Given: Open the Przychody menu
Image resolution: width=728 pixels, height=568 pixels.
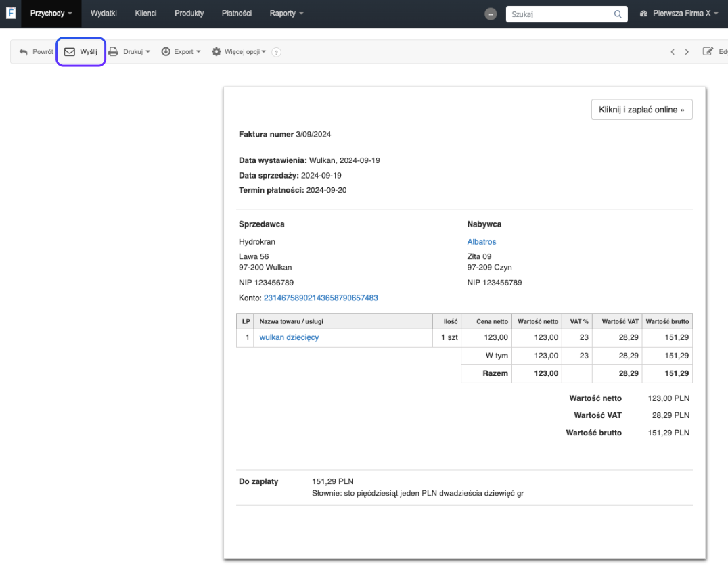Looking at the screenshot, I should 51,14.
